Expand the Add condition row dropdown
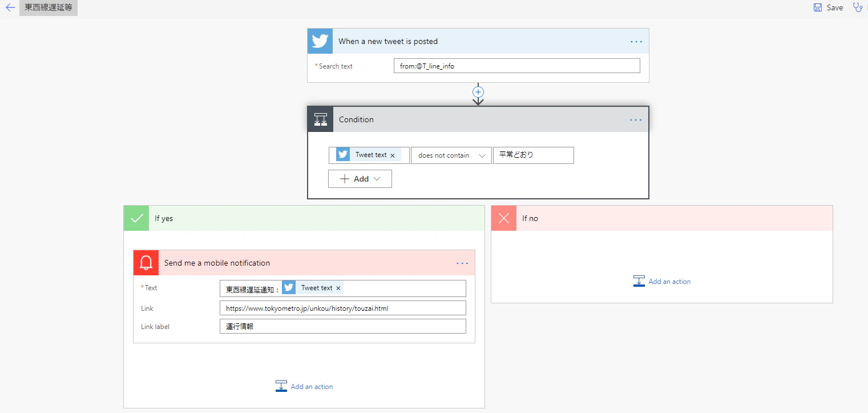 (360, 179)
